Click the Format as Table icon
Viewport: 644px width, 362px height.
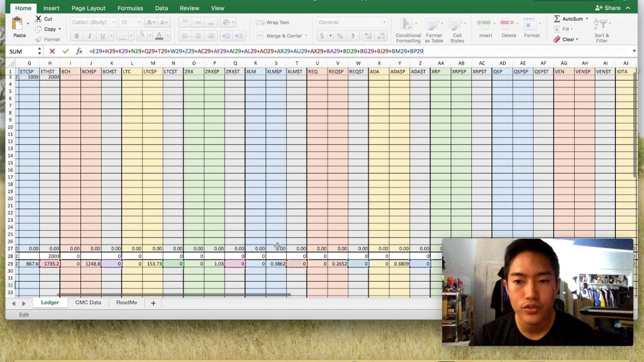(434, 25)
